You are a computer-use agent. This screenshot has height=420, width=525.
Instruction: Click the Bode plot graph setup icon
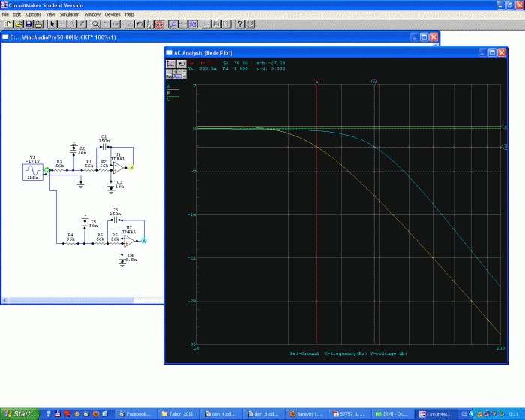[170, 63]
